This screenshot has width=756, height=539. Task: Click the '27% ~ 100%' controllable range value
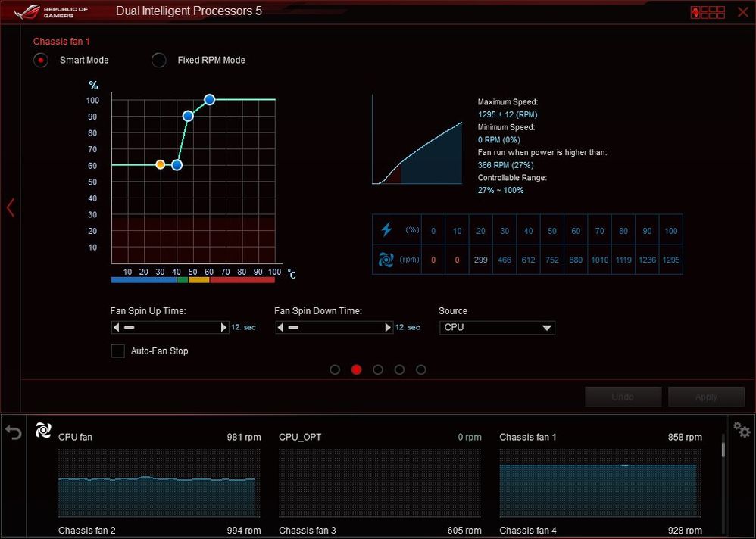tap(501, 190)
